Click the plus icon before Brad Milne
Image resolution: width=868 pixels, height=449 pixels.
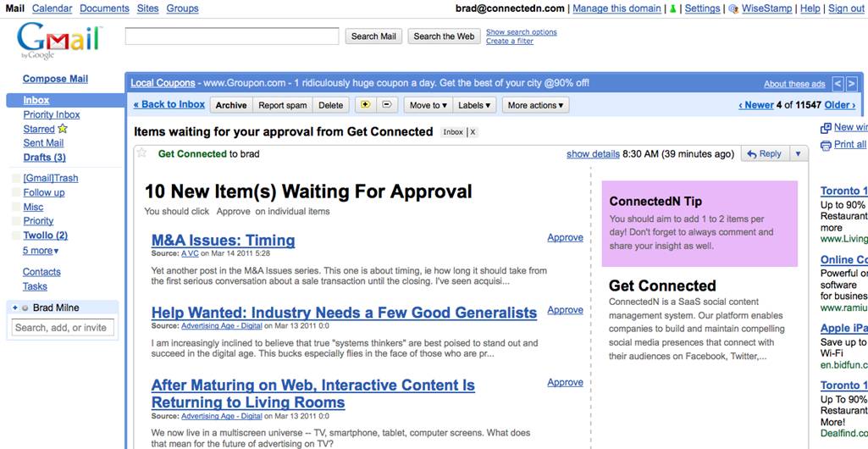[x=15, y=308]
